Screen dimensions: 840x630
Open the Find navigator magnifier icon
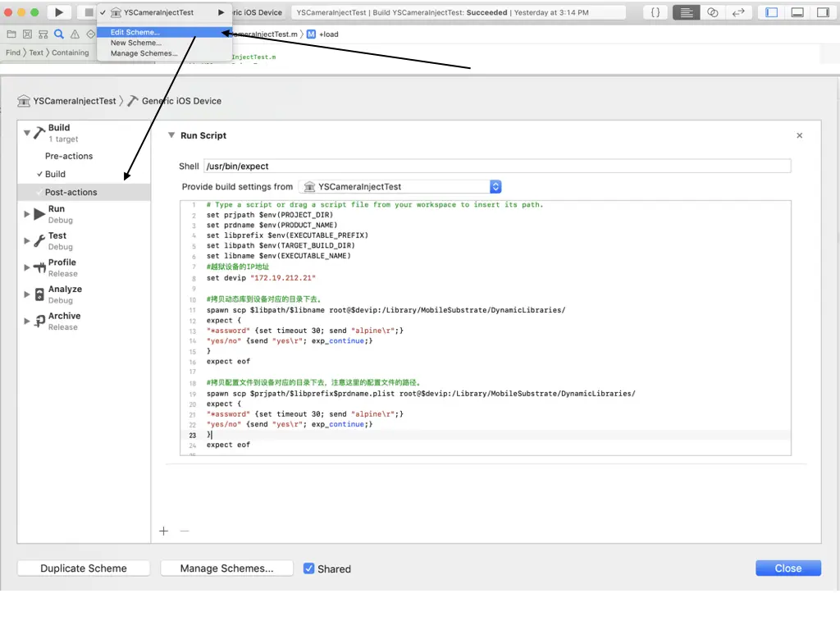pos(59,34)
